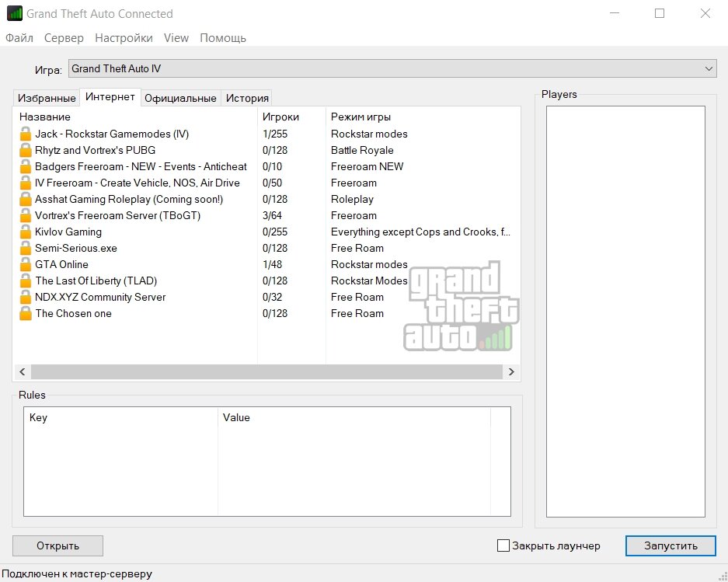Select server 'Jack - Rockstar Gamemodes (IV)'
Viewport: 728px width, 582px height.
112,134
